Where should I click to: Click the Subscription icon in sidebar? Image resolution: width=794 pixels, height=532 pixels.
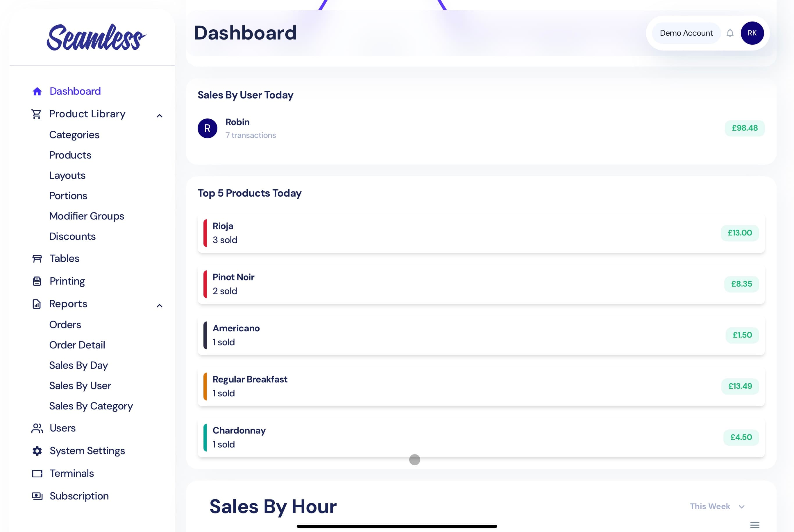tap(37, 496)
